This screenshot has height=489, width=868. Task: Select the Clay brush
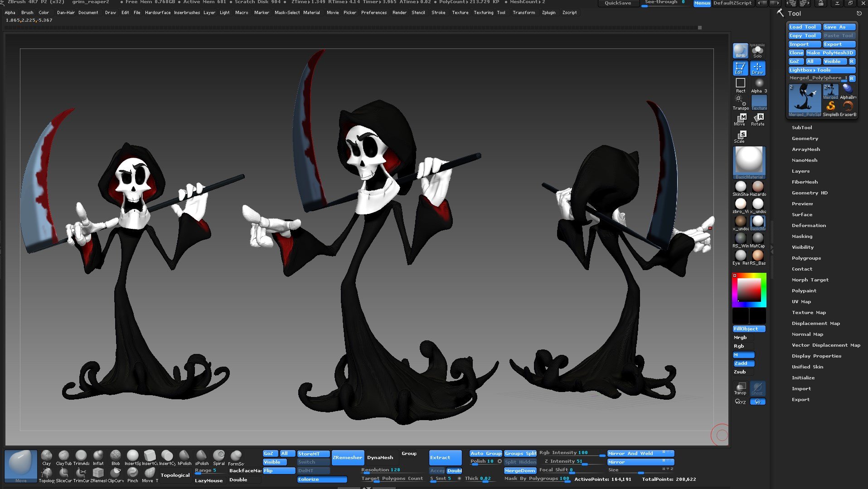tap(46, 457)
